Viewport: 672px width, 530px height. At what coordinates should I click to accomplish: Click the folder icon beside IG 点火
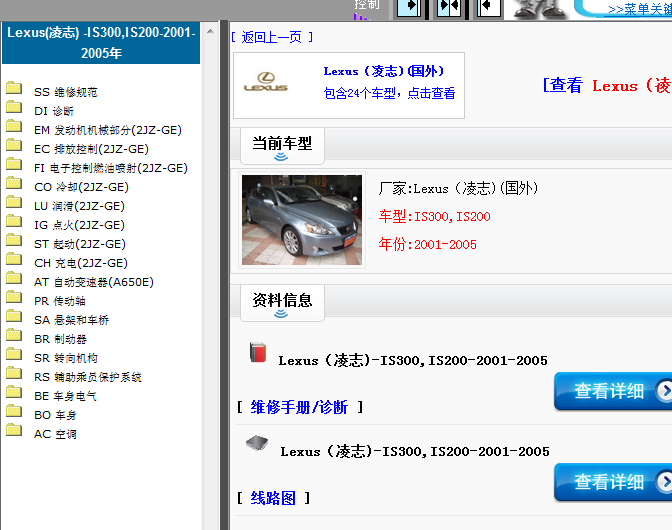[14, 221]
